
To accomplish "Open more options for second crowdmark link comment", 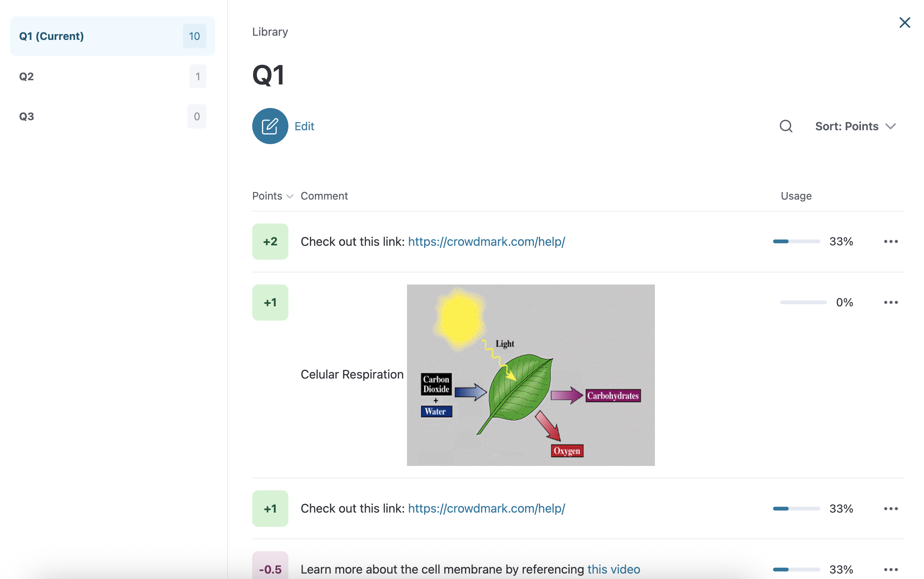I will (891, 508).
